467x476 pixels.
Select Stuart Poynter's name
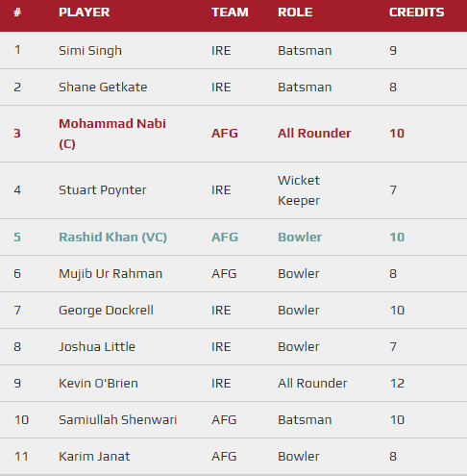(x=103, y=190)
